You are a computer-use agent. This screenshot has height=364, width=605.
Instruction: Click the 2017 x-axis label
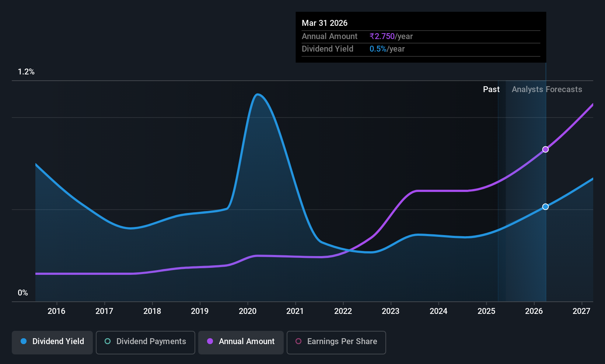pyautogui.click(x=104, y=311)
